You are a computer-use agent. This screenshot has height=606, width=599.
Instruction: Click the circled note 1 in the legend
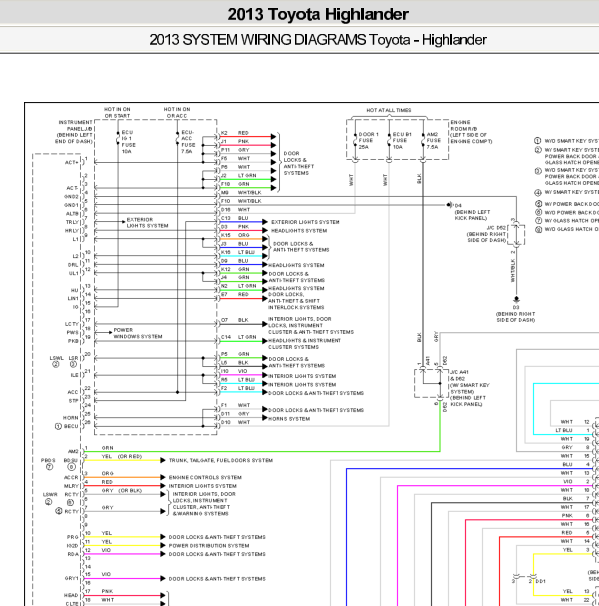click(538, 141)
